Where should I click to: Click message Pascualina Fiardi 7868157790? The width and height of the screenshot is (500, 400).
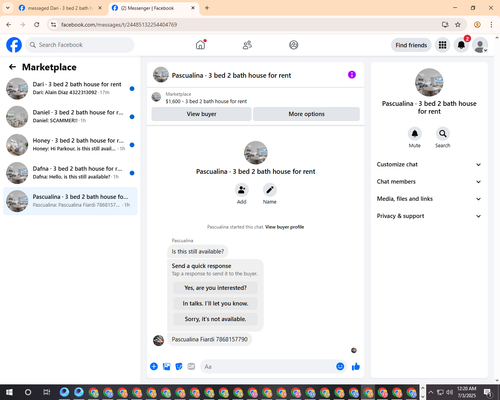point(210,339)
